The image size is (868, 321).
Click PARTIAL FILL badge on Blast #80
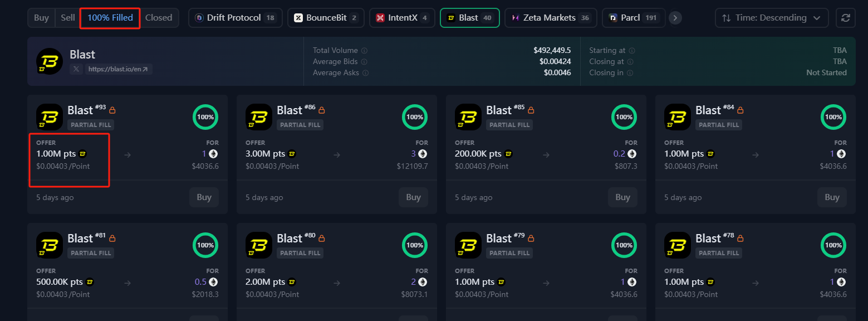coord(300,253)
